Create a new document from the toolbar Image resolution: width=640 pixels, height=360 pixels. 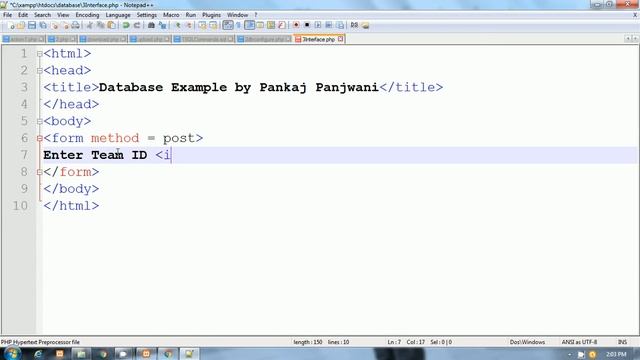point(11,25)
